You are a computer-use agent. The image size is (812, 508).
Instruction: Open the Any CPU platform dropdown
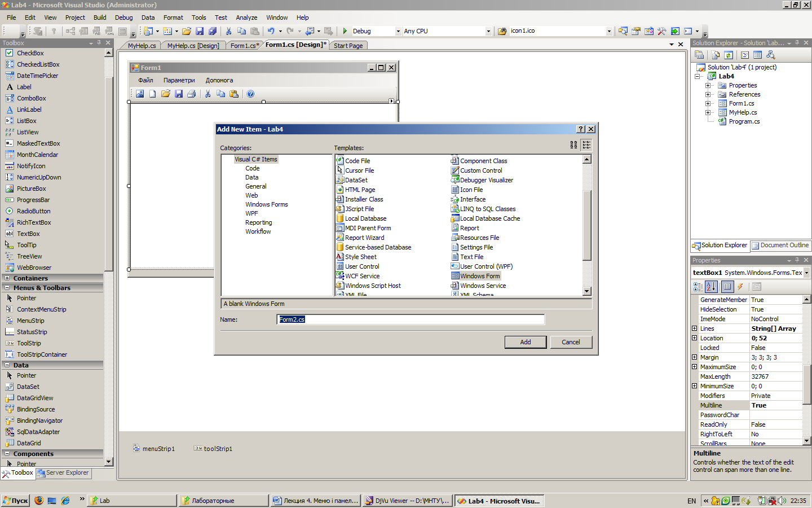point(488,31)
